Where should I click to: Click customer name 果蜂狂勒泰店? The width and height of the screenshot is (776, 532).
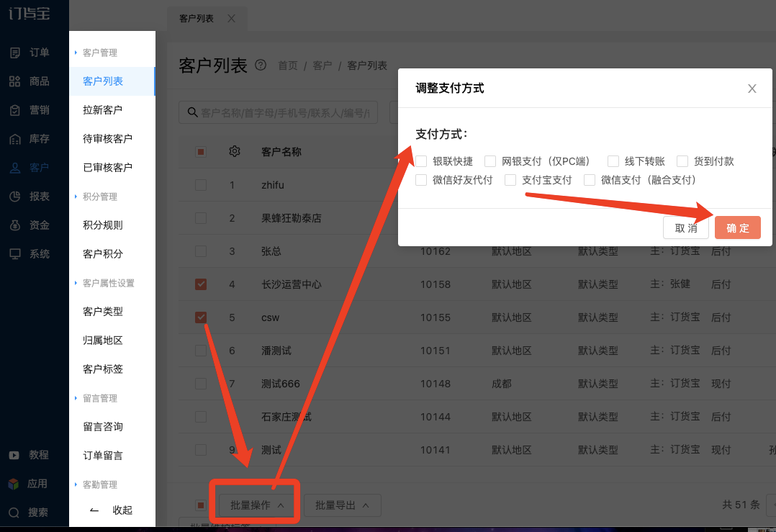(292, 218)
